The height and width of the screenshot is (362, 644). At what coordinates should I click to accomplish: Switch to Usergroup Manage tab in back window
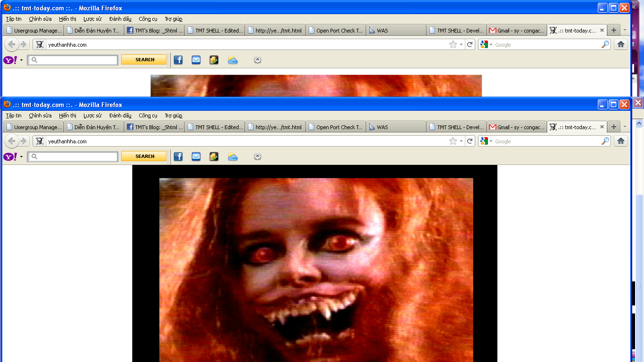click(x=33, y=30)
